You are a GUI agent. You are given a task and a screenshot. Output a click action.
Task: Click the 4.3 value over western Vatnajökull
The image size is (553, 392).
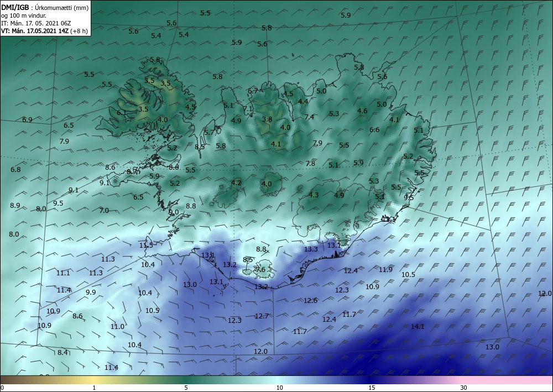(x=314, y=195)
